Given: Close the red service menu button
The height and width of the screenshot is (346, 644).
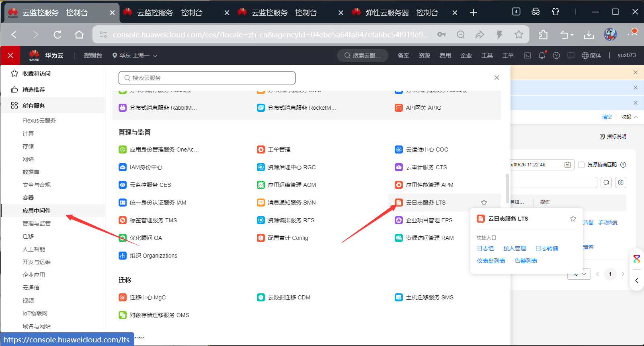Looking at the screenshot, I should pyautogui.click(x=10, y=55).
